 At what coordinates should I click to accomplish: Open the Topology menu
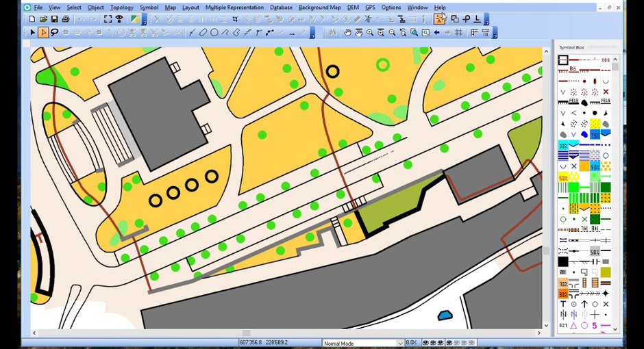122,8
